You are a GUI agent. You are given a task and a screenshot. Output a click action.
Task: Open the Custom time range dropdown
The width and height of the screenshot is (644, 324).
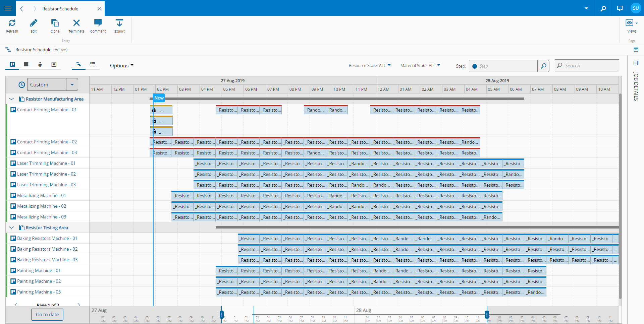(x=72, y=85)
